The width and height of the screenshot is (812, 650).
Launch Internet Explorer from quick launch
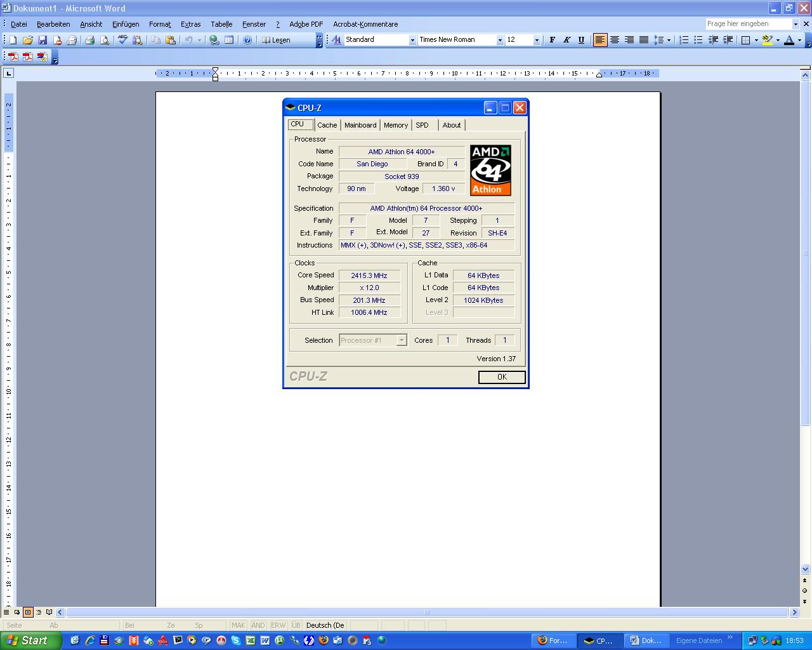(89, 640)
